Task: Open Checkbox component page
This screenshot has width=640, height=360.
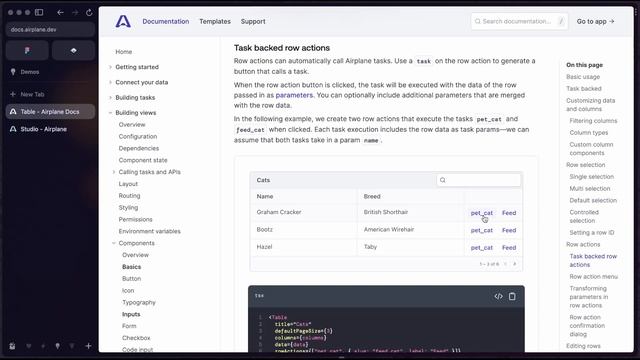Action: 136,338
